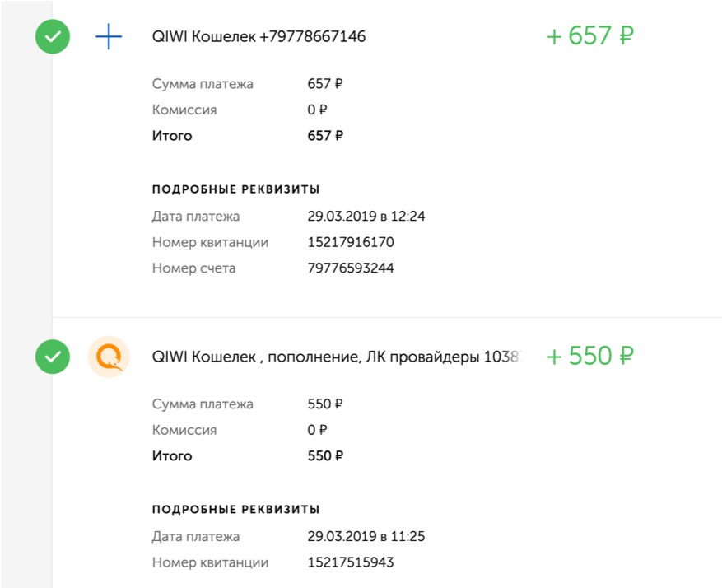Click the orange QIWI logo on the 550 ₽ transaction

tap(107, 356)
